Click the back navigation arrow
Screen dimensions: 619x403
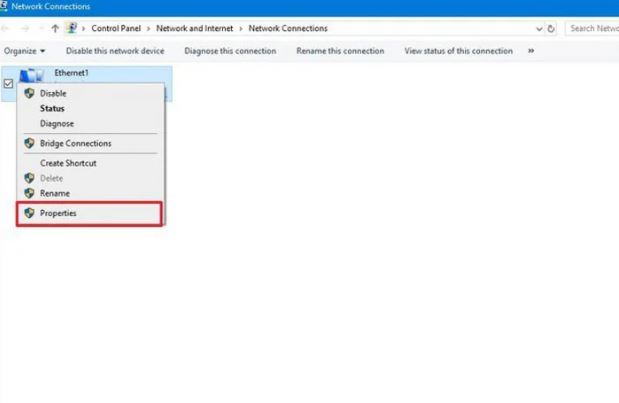click(x=5, y=28)
